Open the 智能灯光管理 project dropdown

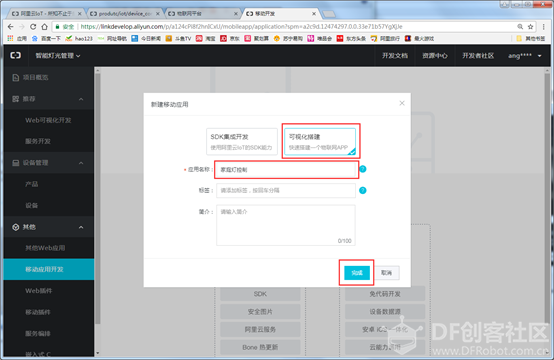coord(58,55)
